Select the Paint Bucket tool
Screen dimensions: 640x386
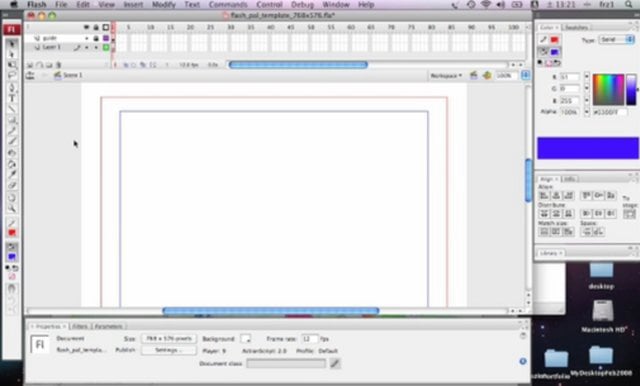[12, 164]
